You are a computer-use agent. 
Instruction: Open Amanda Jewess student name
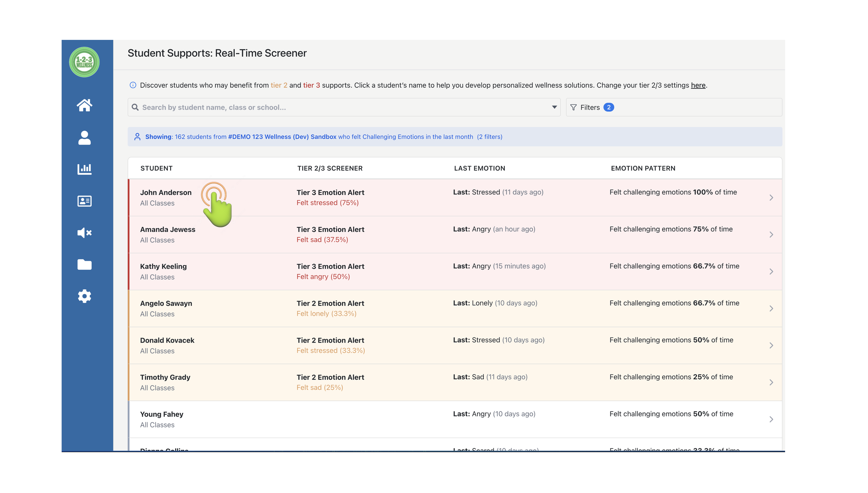pos(167,229)
